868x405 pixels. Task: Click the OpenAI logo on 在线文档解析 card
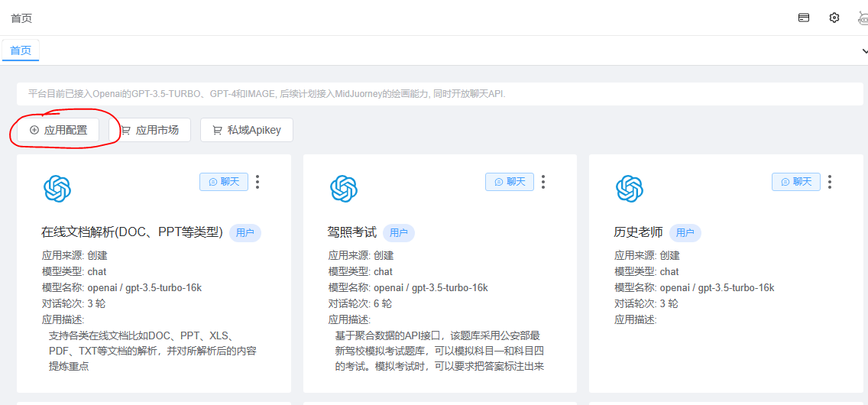point(57,189)
